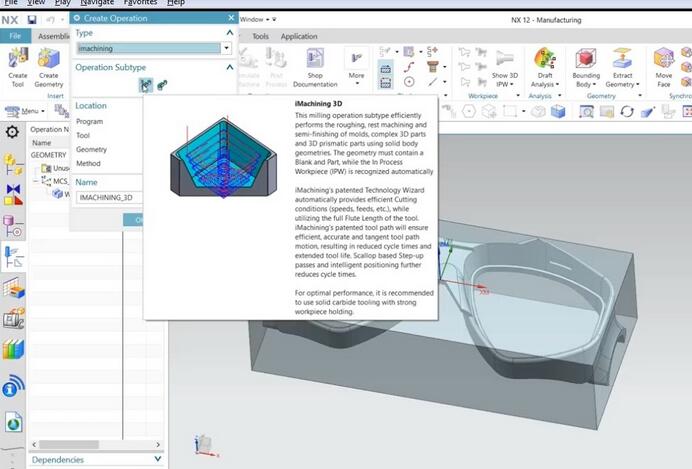Click the Undo arrow in quick access bar

(50, 20)
